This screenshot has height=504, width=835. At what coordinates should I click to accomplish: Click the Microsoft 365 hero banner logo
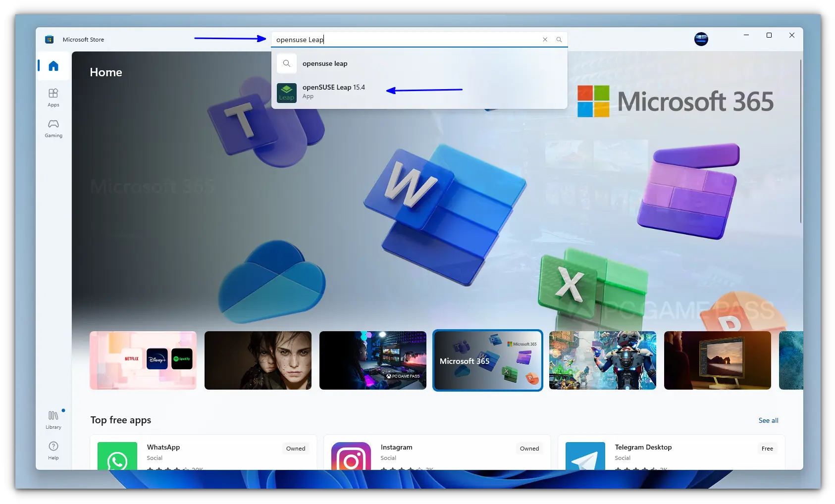675,101
